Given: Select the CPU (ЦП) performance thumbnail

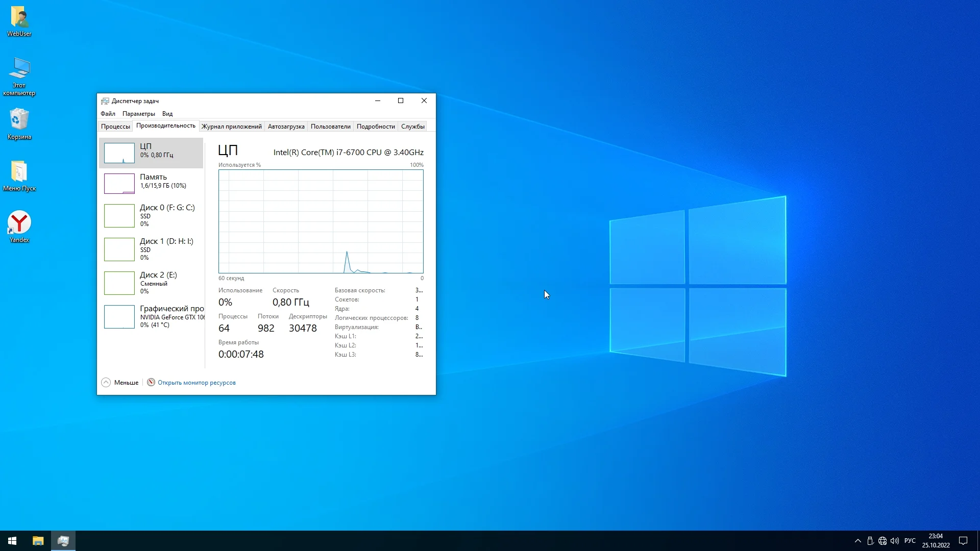Looking at the screenshot, I should (x=119, y=153).
